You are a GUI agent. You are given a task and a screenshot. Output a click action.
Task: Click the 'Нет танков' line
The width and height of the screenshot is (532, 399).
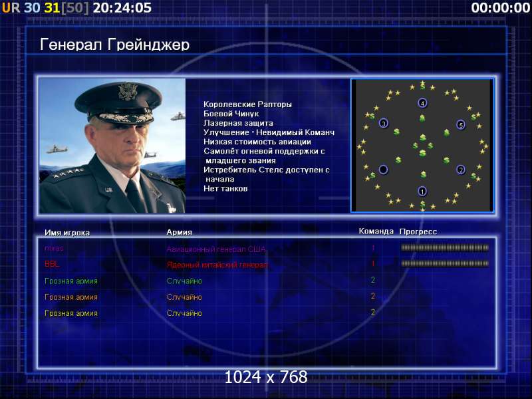[225, 189]
